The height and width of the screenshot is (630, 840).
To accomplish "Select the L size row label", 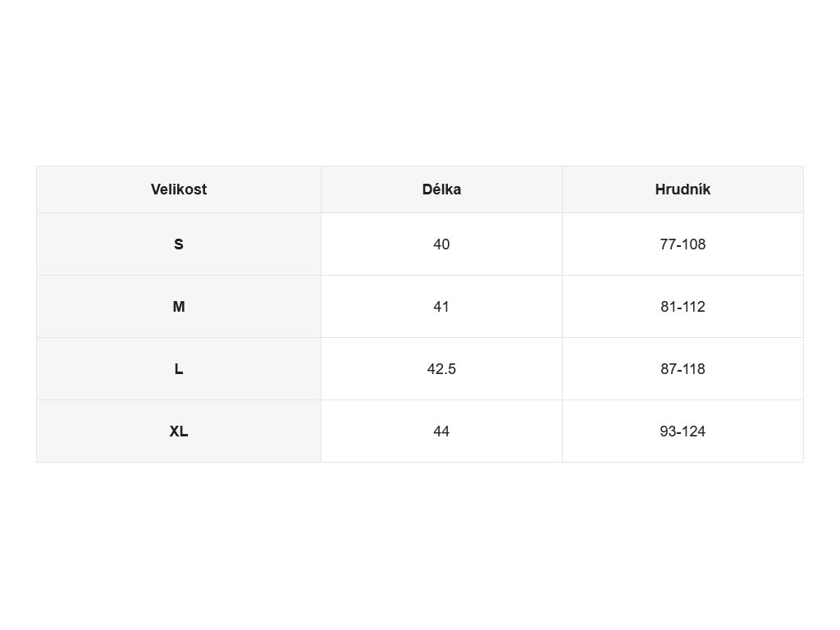I will point(178,369).
